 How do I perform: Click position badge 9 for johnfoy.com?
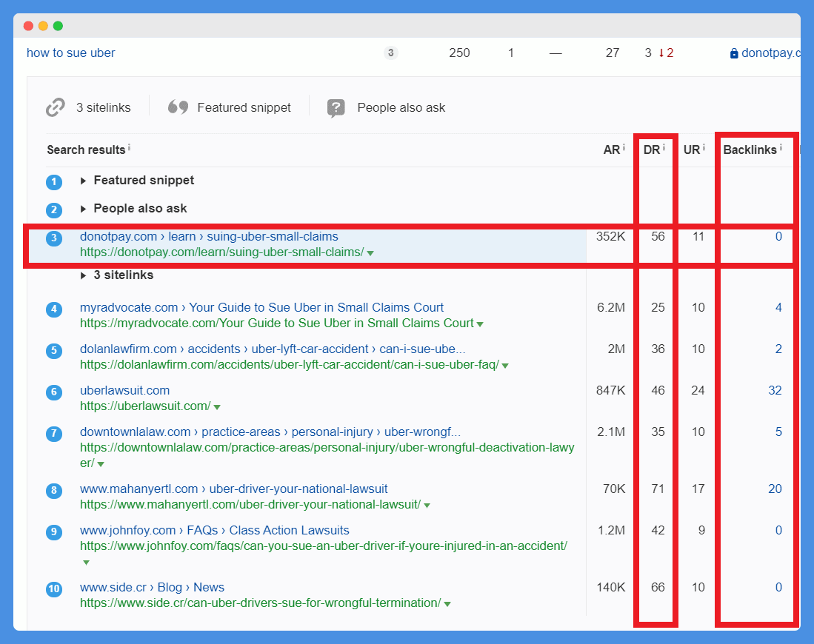tap(54, 532)
